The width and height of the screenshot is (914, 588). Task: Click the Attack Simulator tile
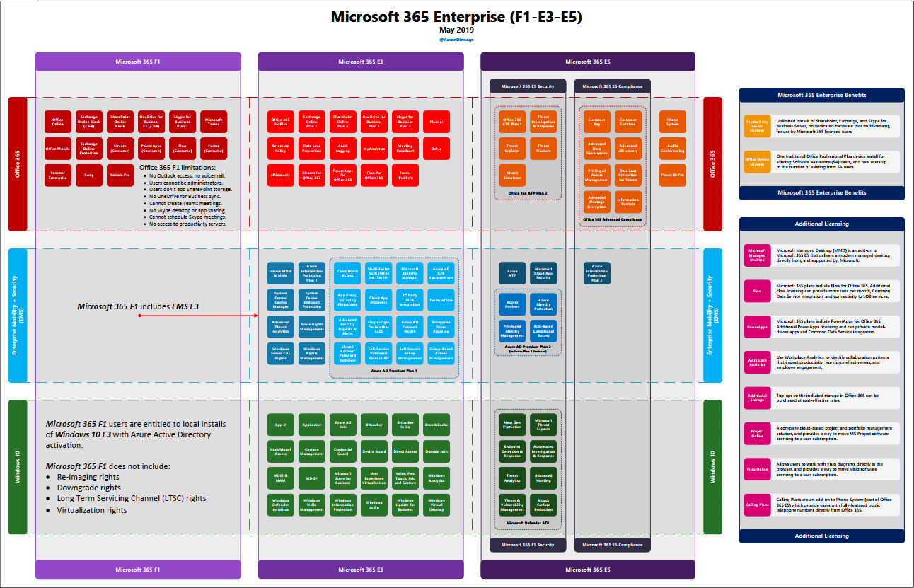pos(512,175)
